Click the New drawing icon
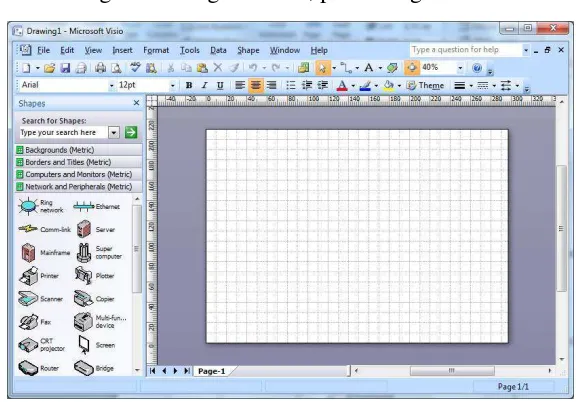The width and height of the screenshot is (576, 402). (26, 68)
